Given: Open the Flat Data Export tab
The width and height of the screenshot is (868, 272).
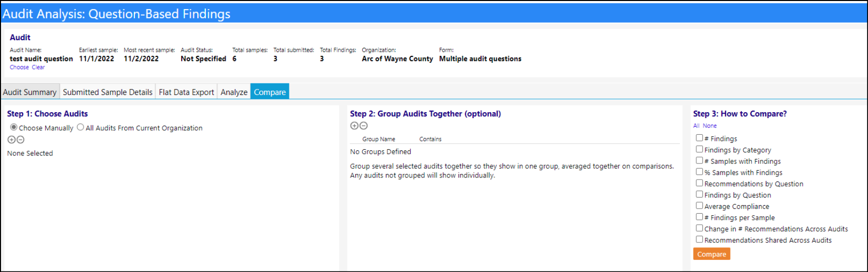Looking at the screenshot, I should point(186,92).
